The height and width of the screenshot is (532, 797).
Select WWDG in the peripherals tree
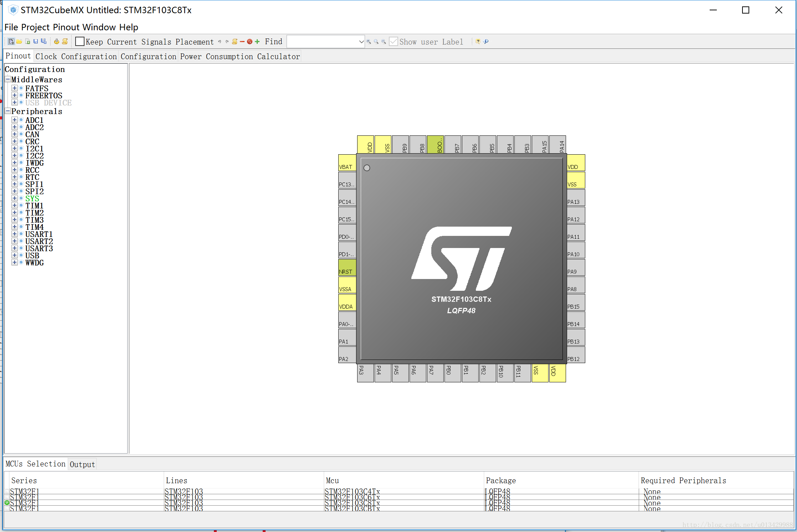click(x=35, y=263)
